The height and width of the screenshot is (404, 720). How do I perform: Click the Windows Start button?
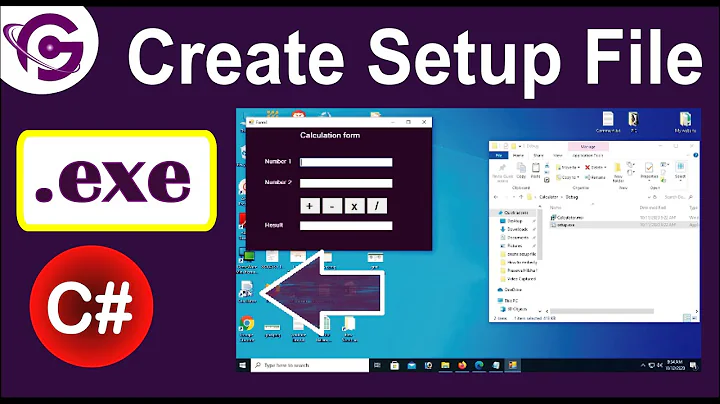point(243,365)
